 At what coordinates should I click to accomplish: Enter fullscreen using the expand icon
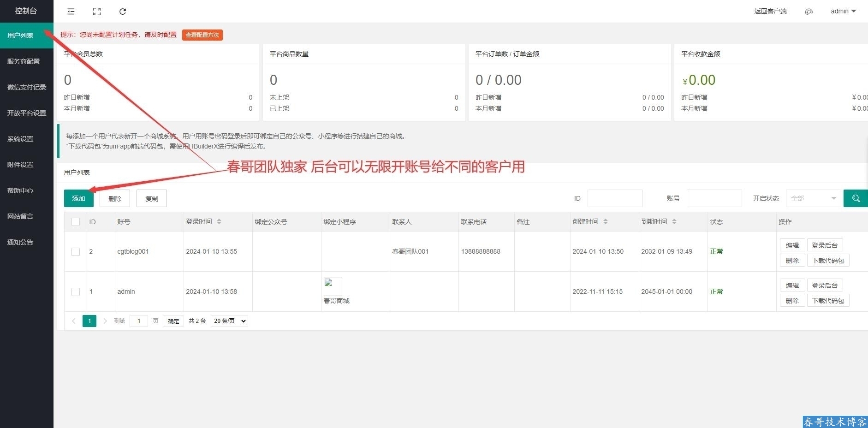point(97,12)
